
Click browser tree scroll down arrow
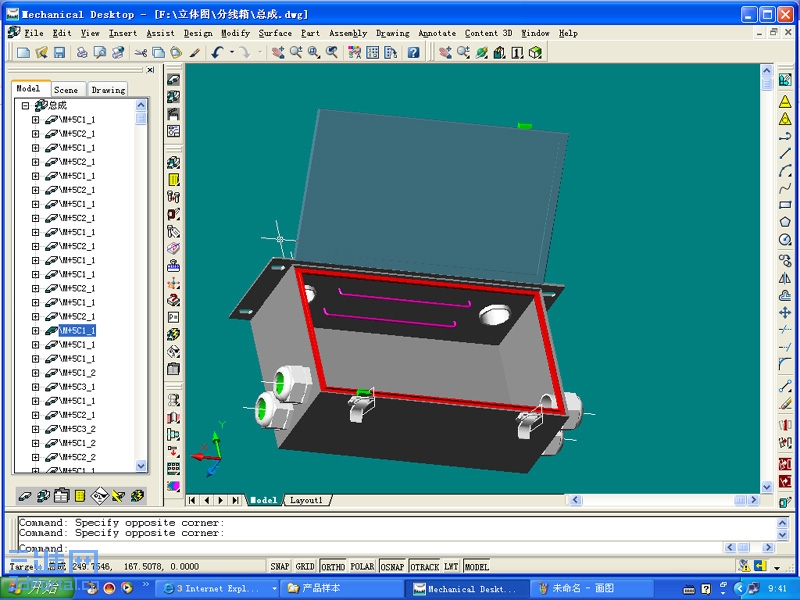(x=141, y=466)
